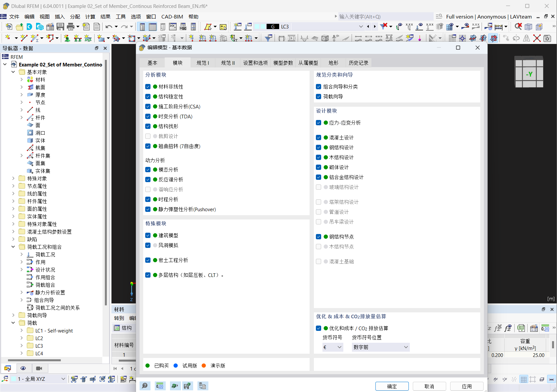Click the 确定 button

click(x=392, y=386)
